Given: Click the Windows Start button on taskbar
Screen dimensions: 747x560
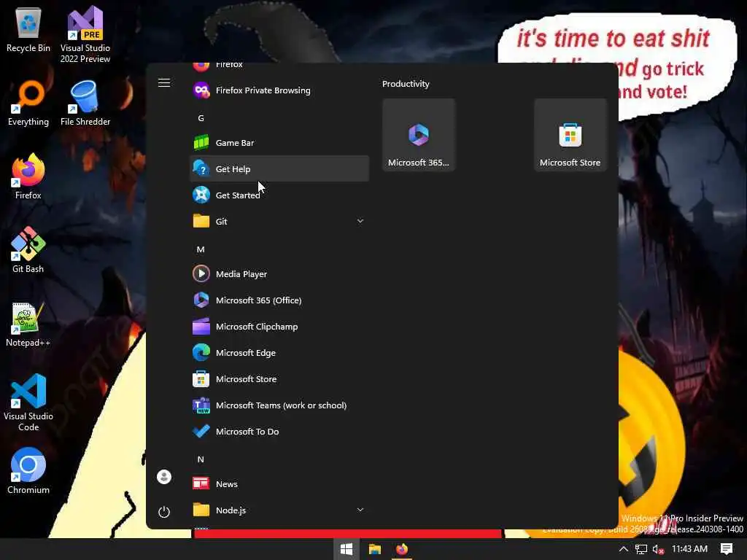Looking at the screenshot, I should click(347, 549).
